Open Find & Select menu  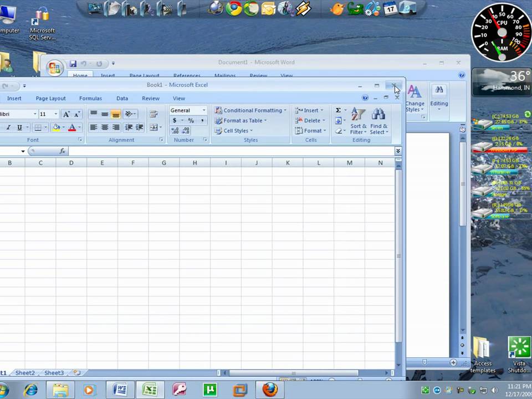378,121
